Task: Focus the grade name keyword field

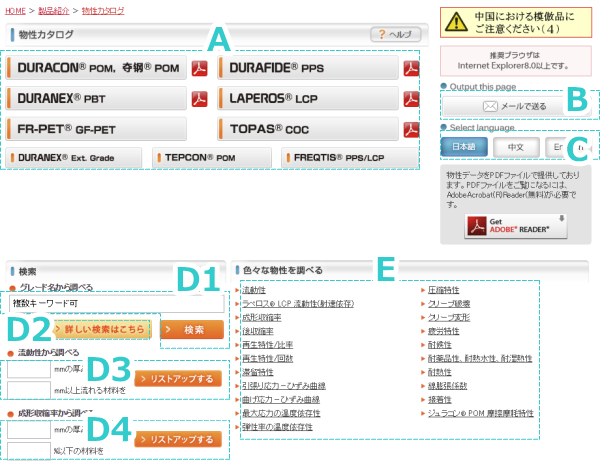Action: coord(117,304)
